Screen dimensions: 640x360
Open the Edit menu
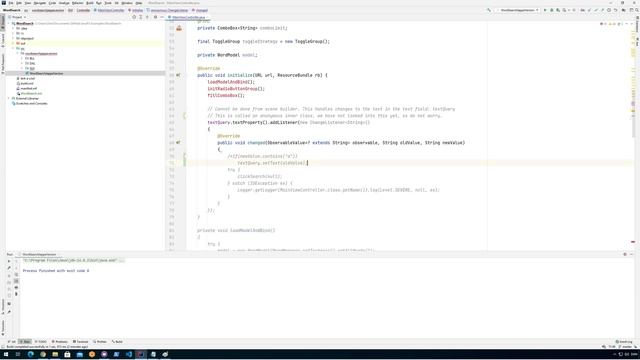point(19,3)
